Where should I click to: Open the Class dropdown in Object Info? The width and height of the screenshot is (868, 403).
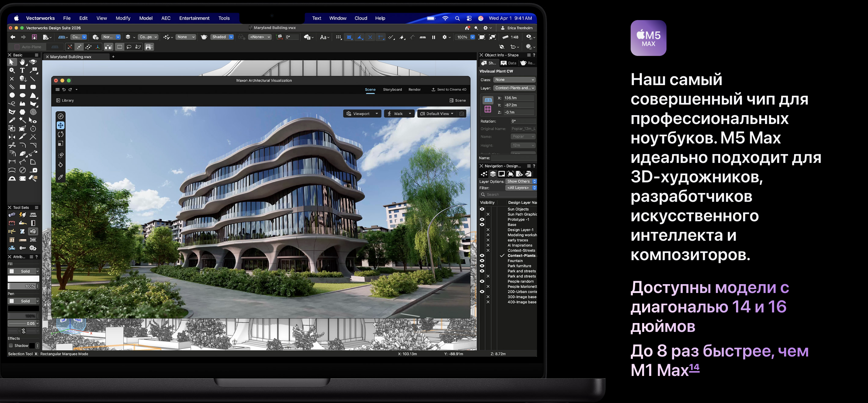[514, 80]
